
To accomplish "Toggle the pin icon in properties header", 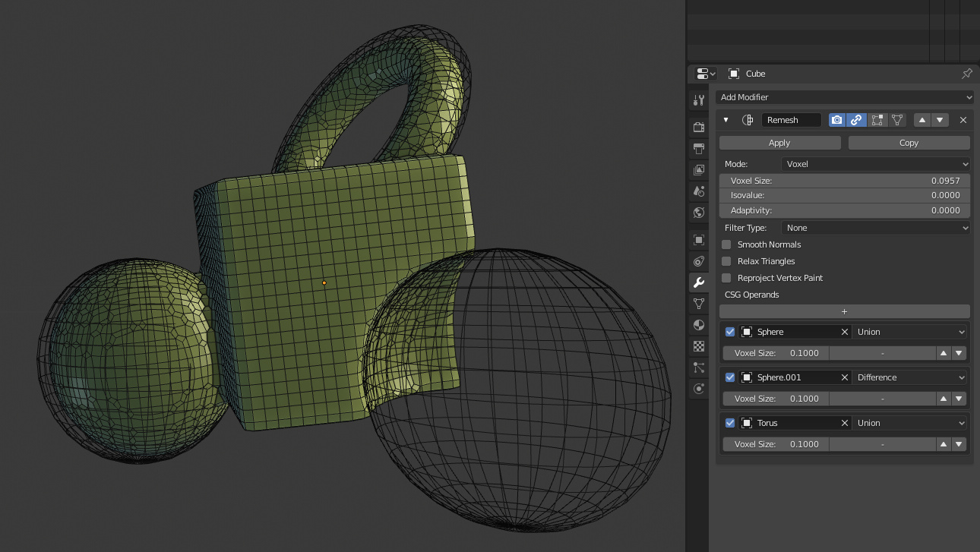I will click(x=967, y=74).
